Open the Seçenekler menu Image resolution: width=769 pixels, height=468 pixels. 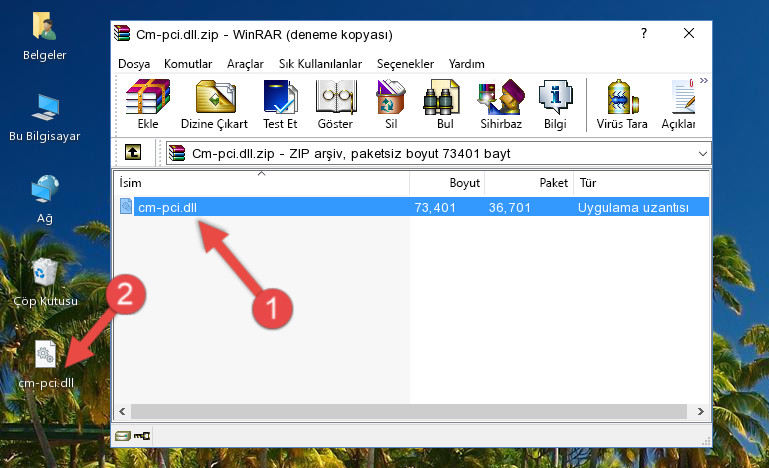(x=405, y=64)
